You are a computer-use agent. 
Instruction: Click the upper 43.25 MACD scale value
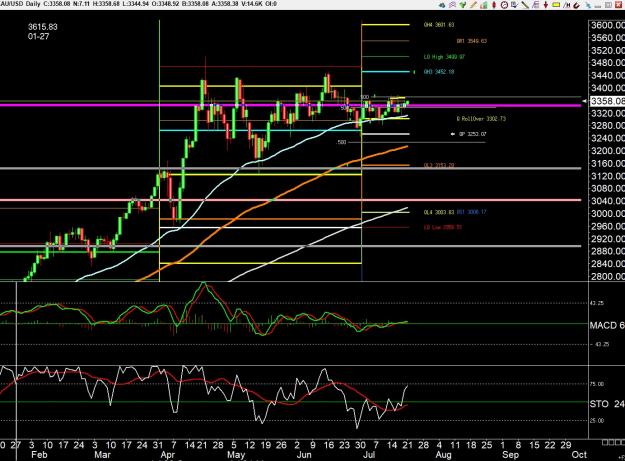click(x=599, y=303)
